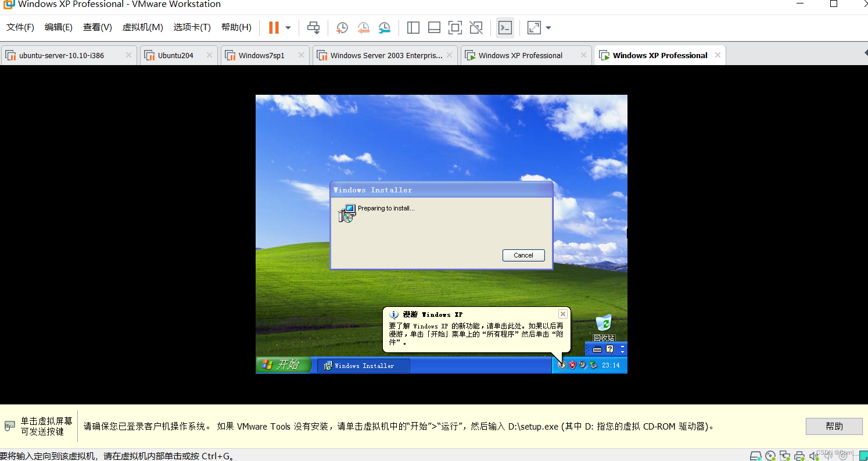Open the 查看(V) menu
The image size is (868, 461).
click(x=98, y=27)
